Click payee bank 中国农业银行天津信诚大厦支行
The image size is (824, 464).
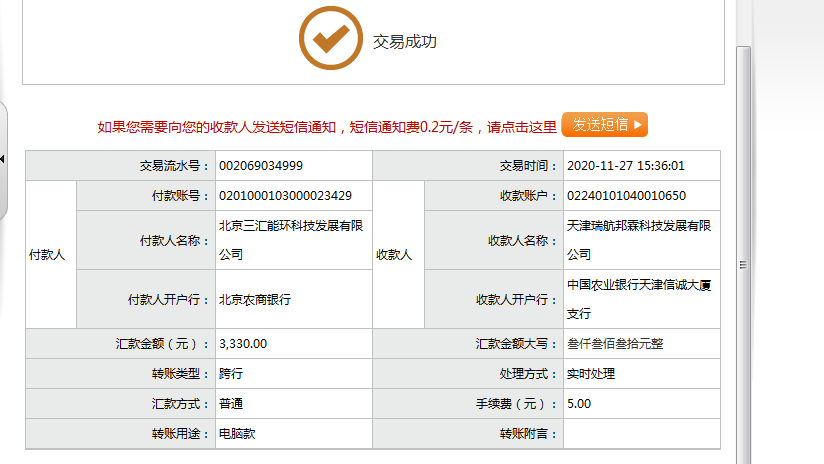point(639,299)
